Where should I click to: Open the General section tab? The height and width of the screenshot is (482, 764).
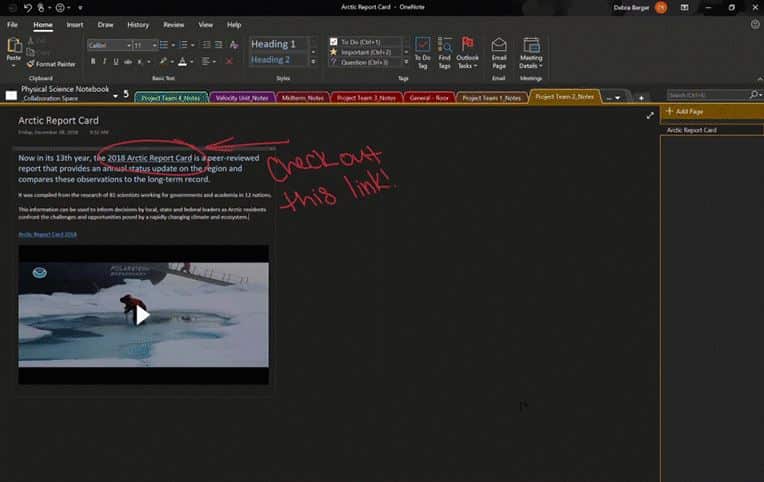pos(429,98)
